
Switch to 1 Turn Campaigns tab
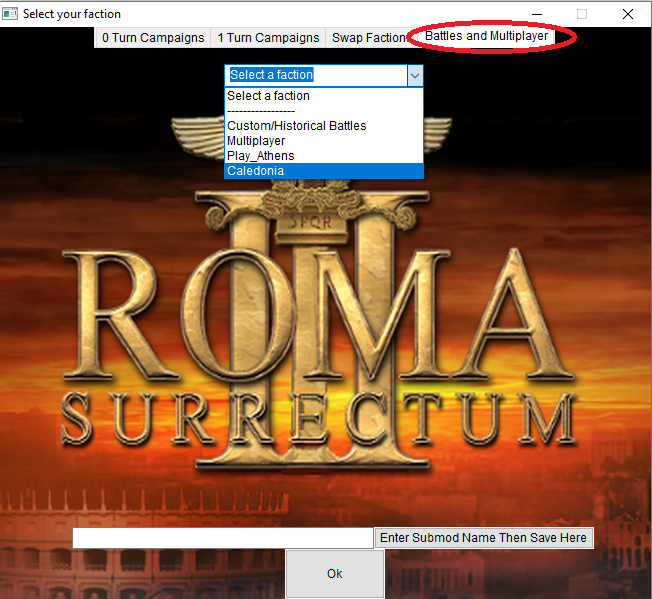[268, 38]
